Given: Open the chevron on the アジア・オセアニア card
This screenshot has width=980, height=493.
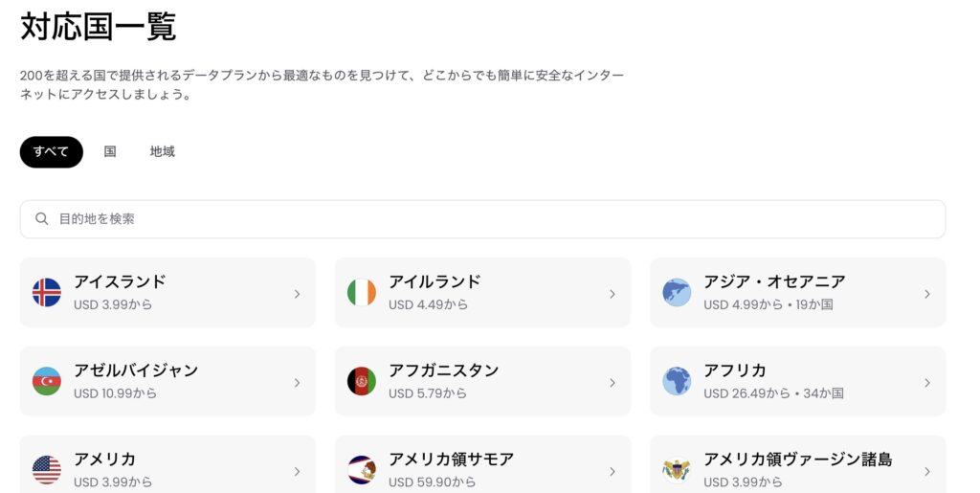Looking at the screenshot, I should [x=927, y=294].
